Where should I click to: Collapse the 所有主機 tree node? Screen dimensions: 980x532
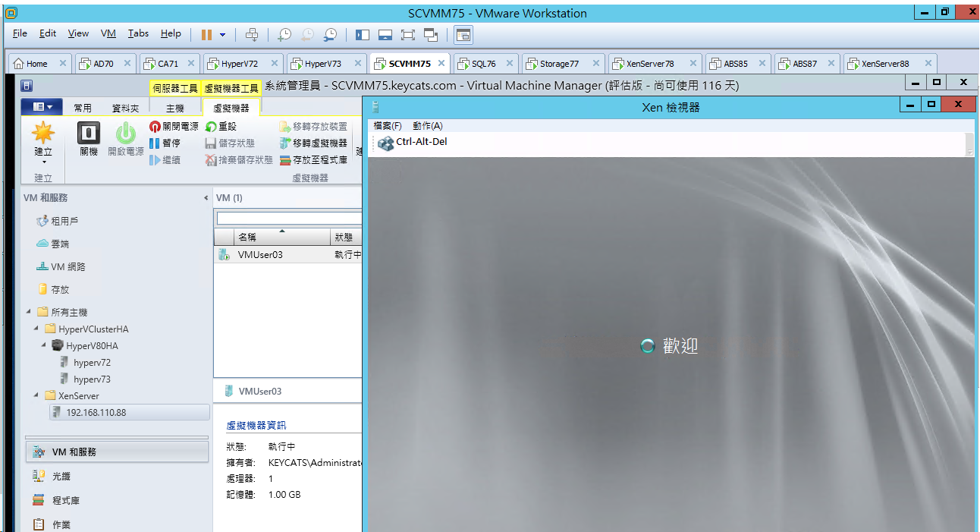point(29,312)
